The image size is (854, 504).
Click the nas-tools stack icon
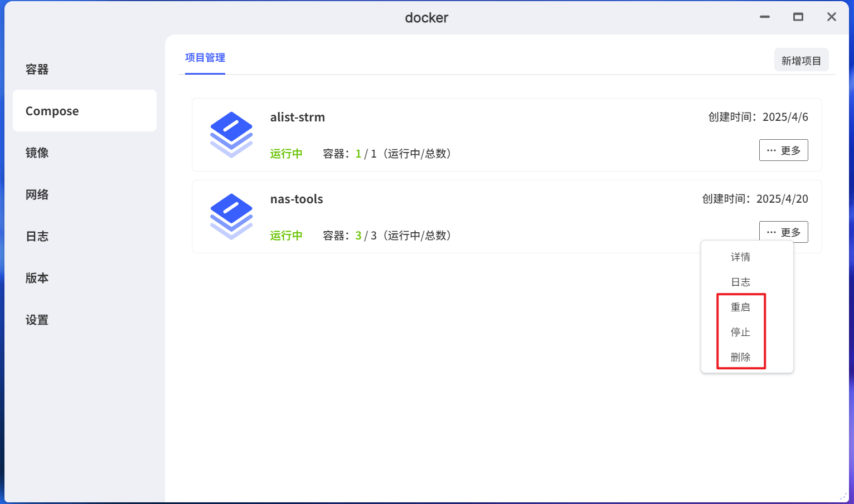coord(231,217)
